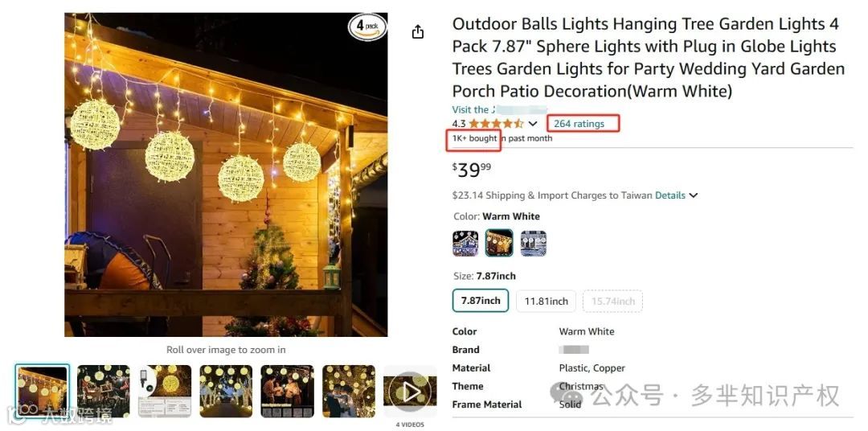View the third thumbnail showing plug details

[x=165, y=391]
